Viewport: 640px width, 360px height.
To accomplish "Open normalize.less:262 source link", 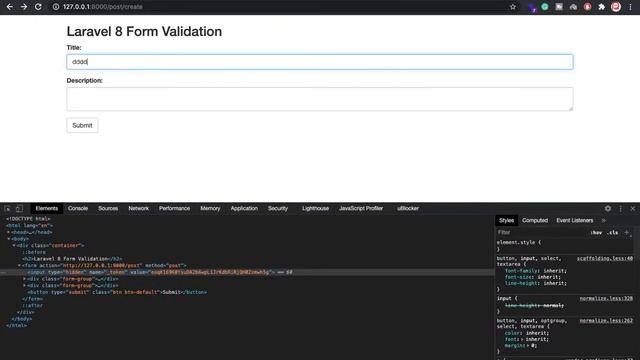I will click(x=606, y=321).
